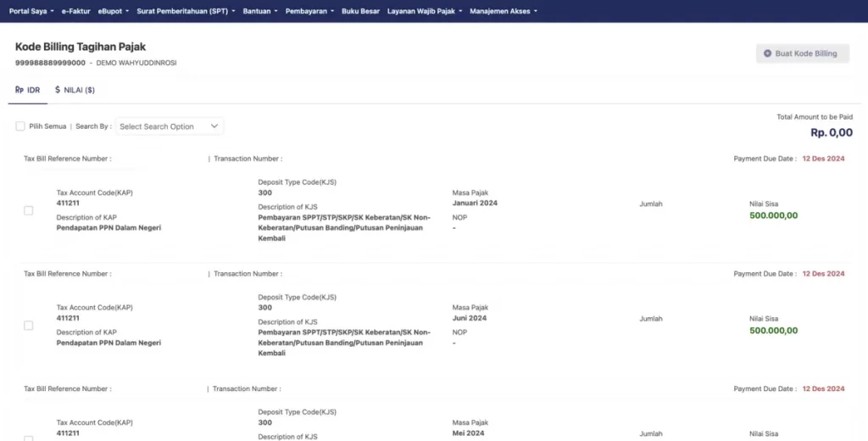
Task: Switch to the $ NILAI ($) tab
Action: click(x=75, y=89)
